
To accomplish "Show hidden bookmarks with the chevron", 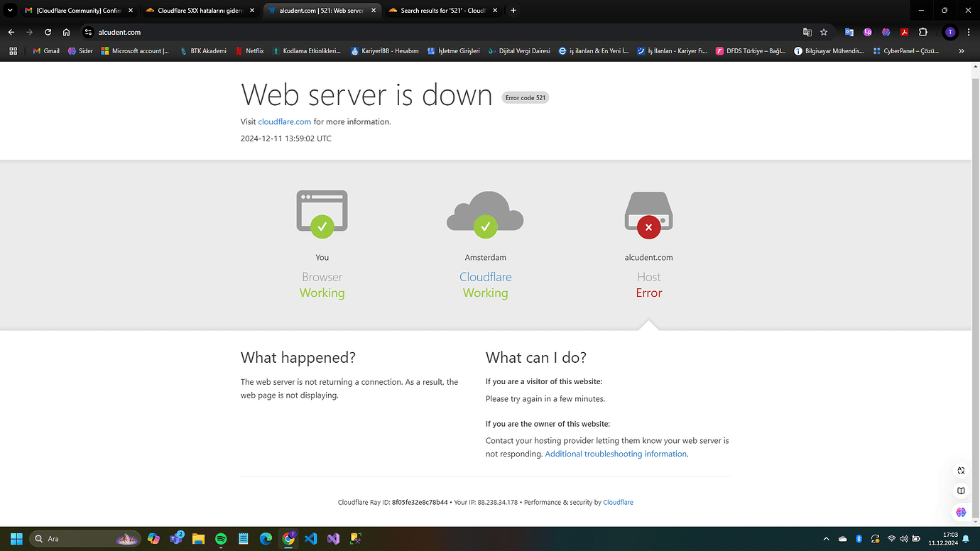I will [x=962, y=51].
